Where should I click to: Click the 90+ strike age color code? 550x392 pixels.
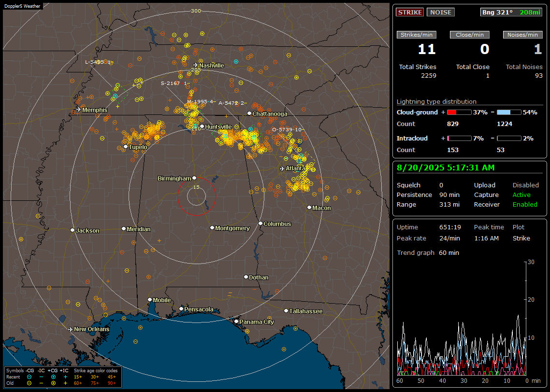112,383
